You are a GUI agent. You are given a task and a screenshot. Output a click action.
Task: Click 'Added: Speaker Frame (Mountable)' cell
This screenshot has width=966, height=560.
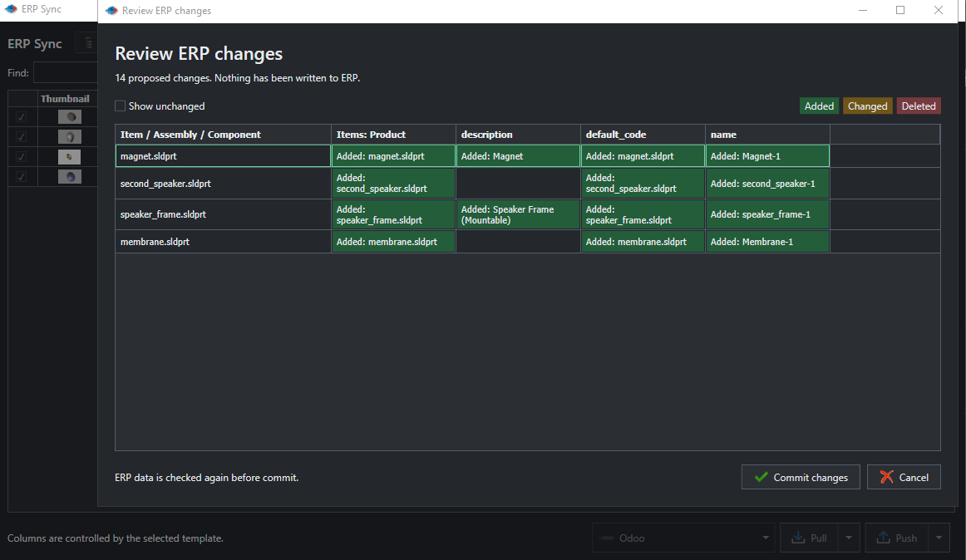pos(518,214)
